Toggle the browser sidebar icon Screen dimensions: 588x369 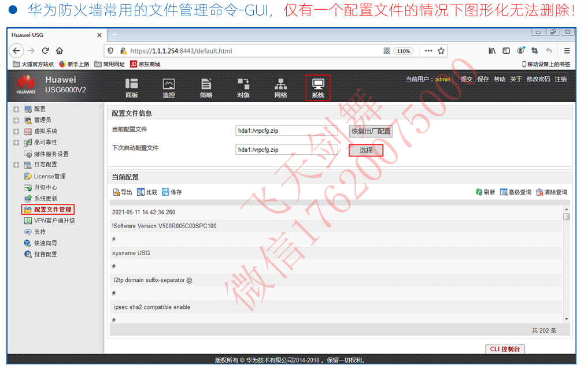point(506,51)
